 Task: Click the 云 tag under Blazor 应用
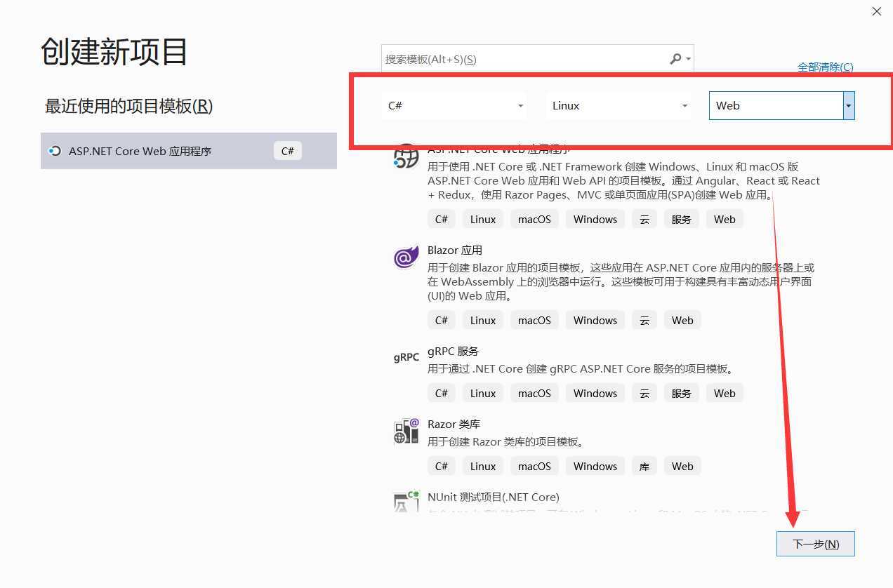[x=644, y=320]
